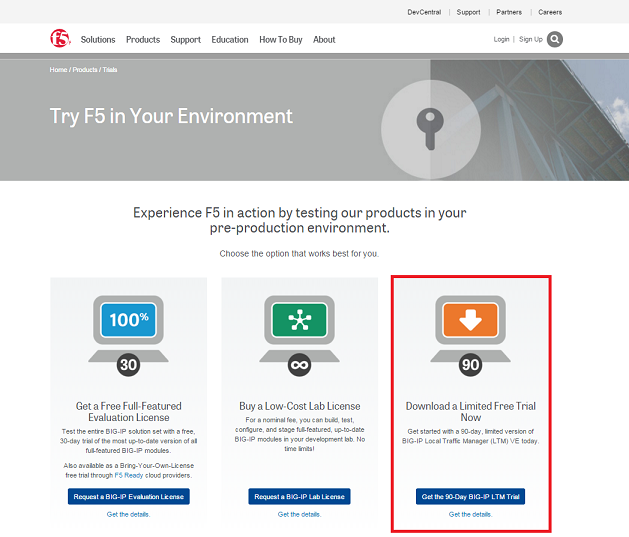This screenshot has width=629, height=537.
Task: Click the infinity badge icon
Action: [x=299, y=365]
